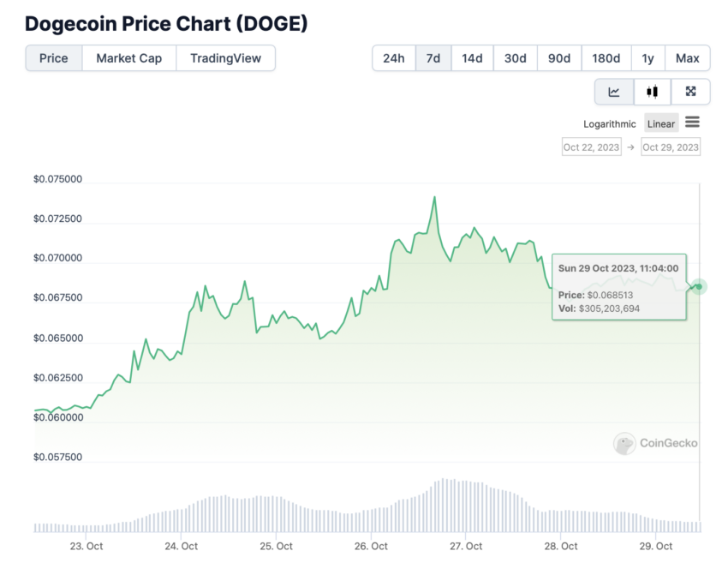Choose the 90d time range
The image size is (728, 569).
pos(559,58)
